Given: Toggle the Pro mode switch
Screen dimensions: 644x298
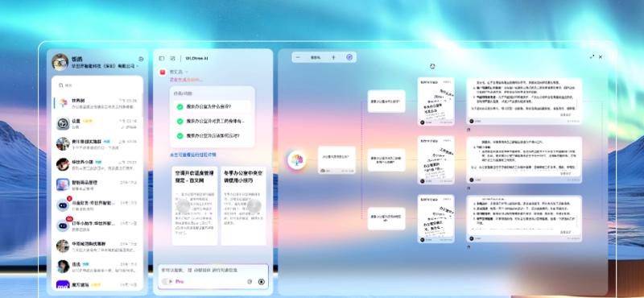Looking at the screenshot, I should pyautogui.click(x=167, y=282).
